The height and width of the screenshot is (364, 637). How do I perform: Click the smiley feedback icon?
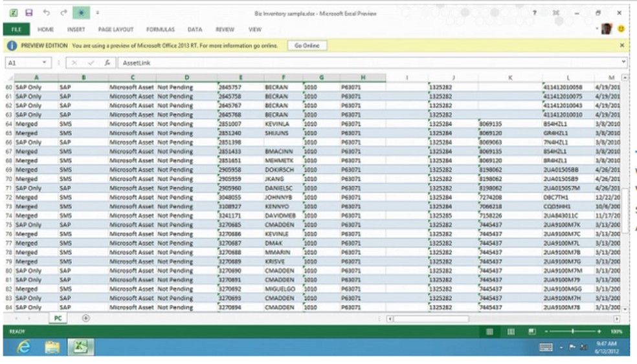click(621, 29)
